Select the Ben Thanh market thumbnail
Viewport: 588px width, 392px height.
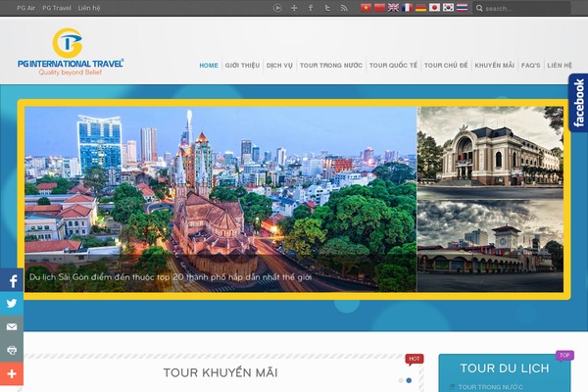pyautogui.click(x=490, y=246)
